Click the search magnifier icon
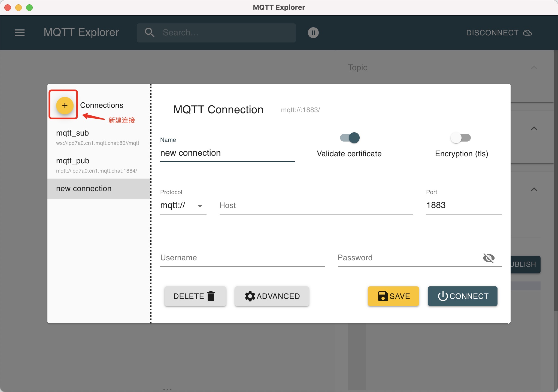This screenshot has width=558, height=392. coord(149,33)
